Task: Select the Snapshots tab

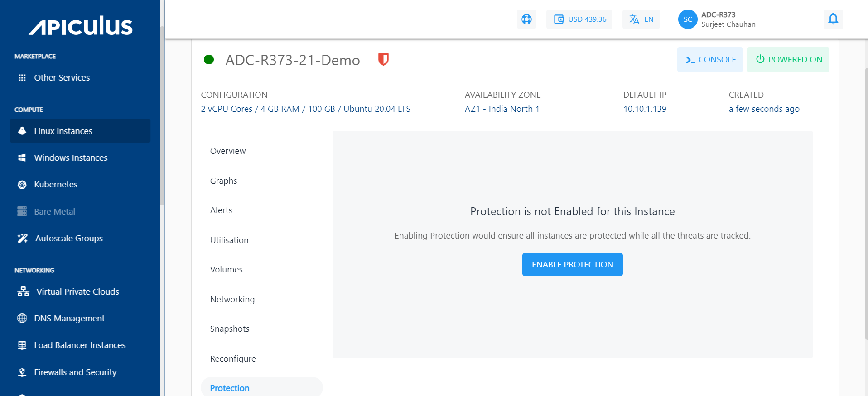Action: (x=230, y=329)
